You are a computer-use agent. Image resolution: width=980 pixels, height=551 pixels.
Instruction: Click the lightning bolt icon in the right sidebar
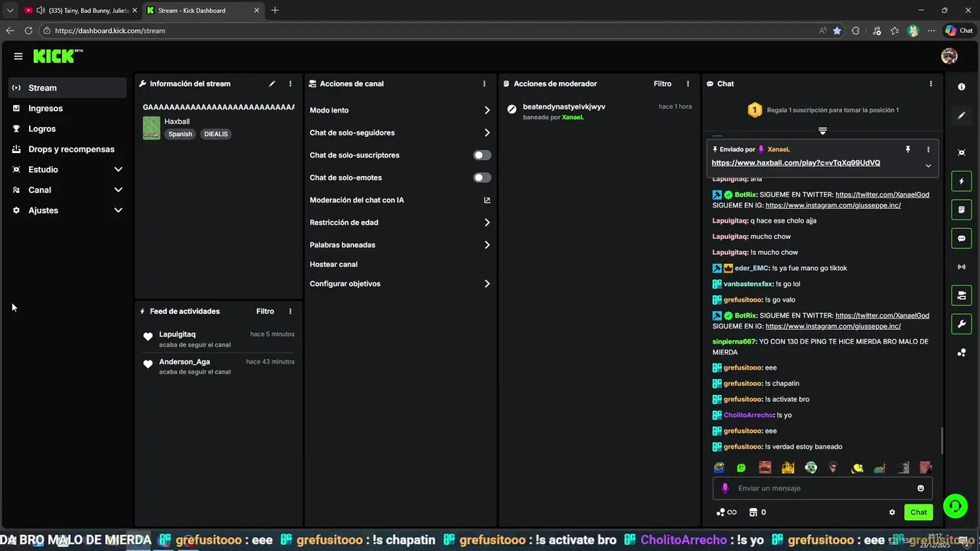[x=962, y=181]
